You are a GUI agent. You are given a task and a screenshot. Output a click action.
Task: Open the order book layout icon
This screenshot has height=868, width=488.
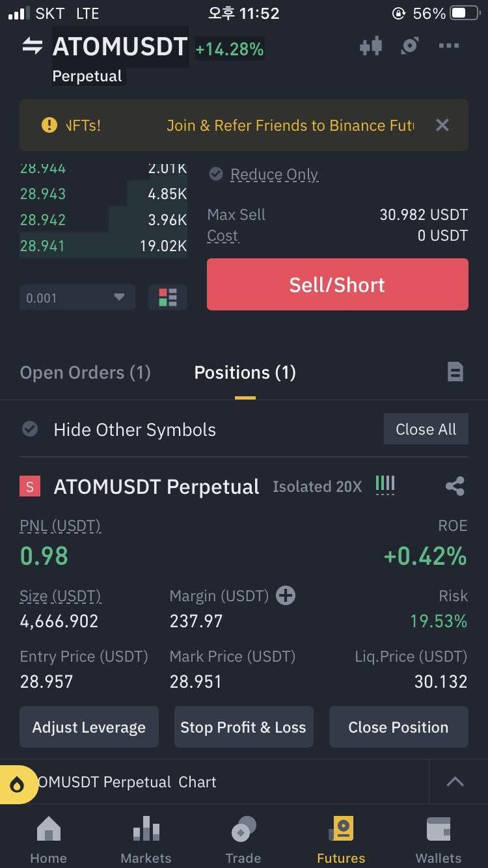(167, 297)
